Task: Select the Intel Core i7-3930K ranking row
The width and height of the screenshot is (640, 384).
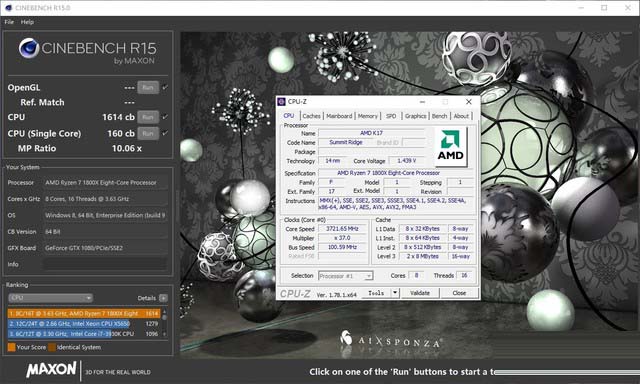Action: click(84, 334)
